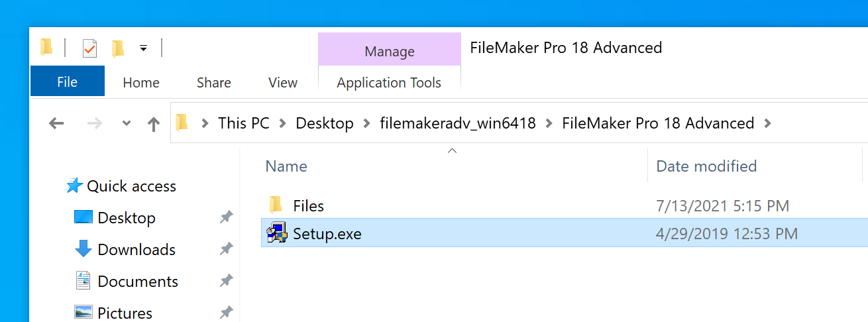868x322 pixels.
Task: Go back using the back arrow
Action: (57, 123)
